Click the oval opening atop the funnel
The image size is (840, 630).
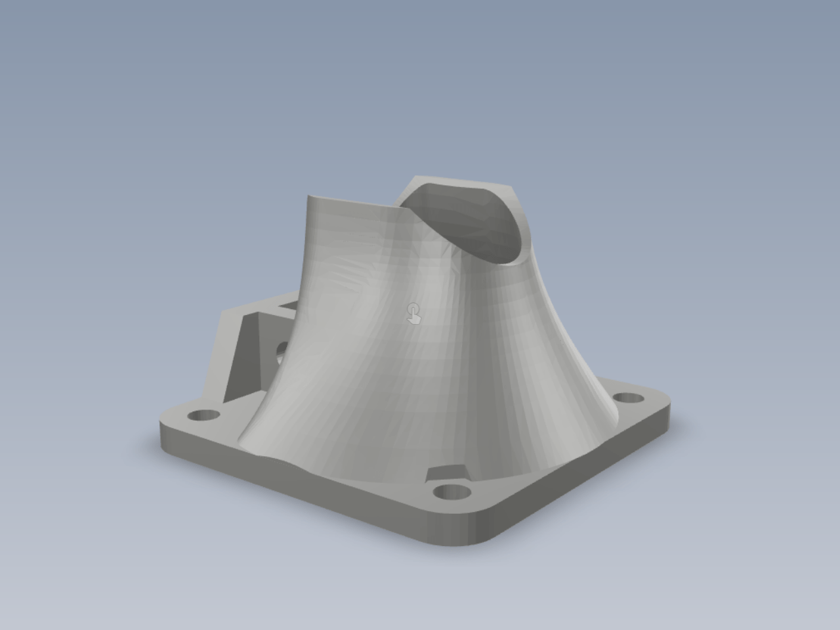pos(467,224)
